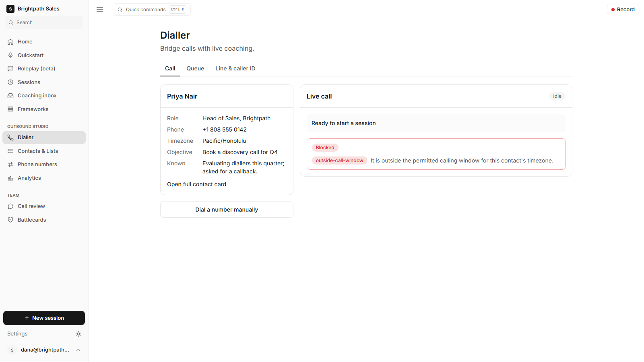Select Dialler in sidebar

44,138
